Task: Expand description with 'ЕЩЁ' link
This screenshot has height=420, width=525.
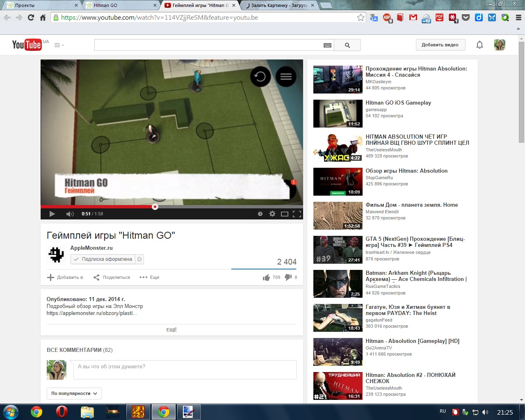Action: (x=171, y=330)
